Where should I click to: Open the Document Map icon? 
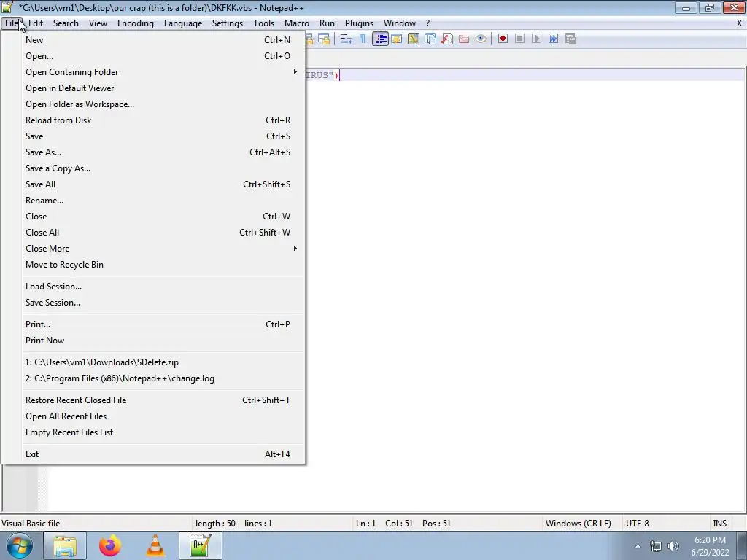pos(414,39)
